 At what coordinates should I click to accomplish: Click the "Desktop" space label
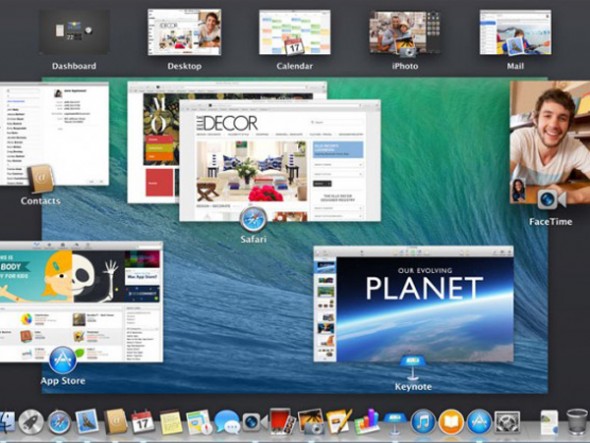click(x=184, y=66)
